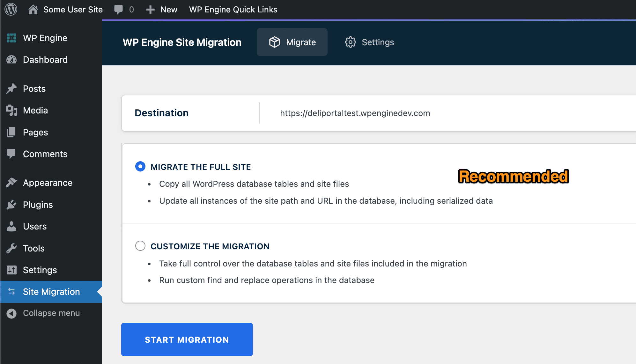636x364 pixels.
Task: Click the WordPress logo in the admin bar
Action: tap(11, 9)
